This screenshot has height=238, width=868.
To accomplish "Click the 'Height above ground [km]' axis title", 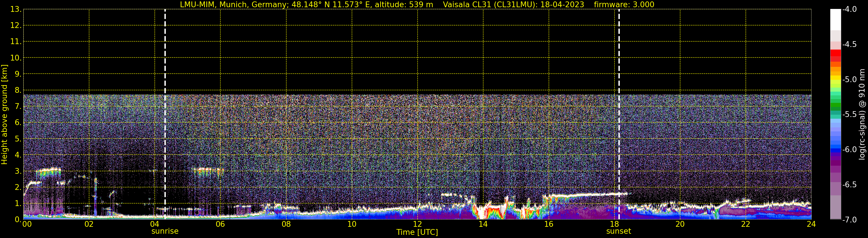I will pos(4,115).
